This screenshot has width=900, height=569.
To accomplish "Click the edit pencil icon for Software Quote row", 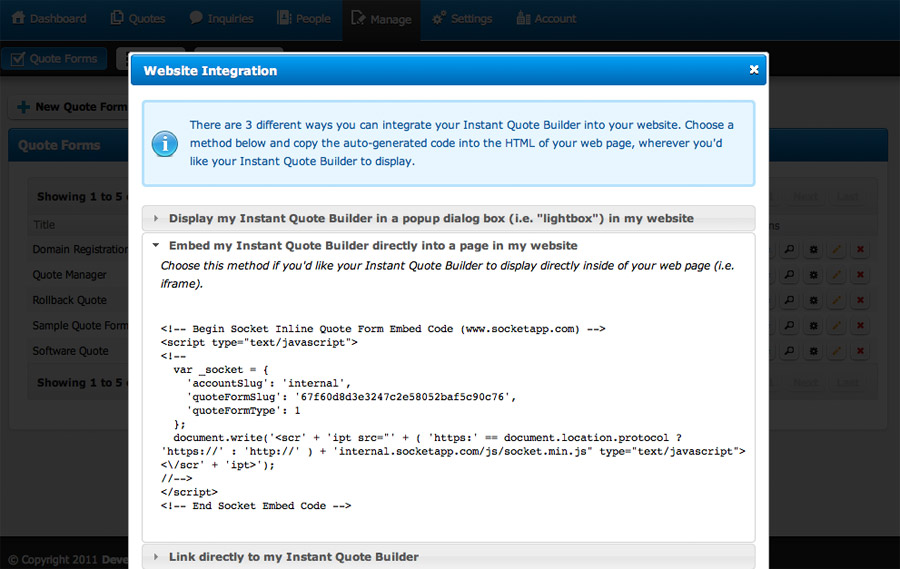I will click(x=836, y=351).
